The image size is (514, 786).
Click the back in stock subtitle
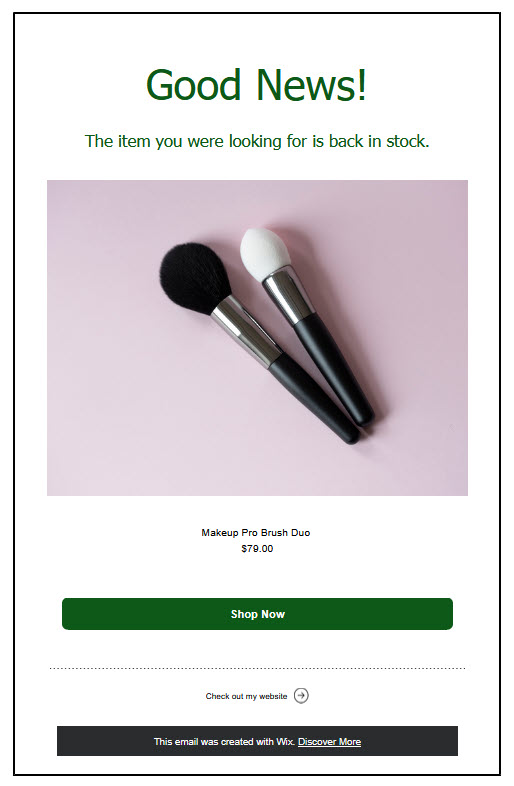click(x=257, y=141)
